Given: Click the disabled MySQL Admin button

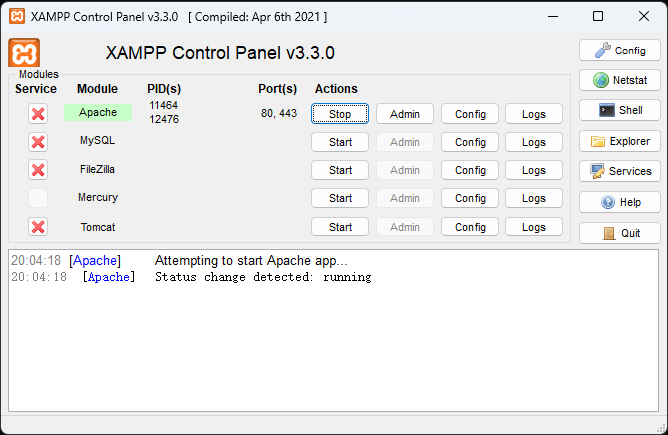Looking at the screenshot, I should point(405,142).
